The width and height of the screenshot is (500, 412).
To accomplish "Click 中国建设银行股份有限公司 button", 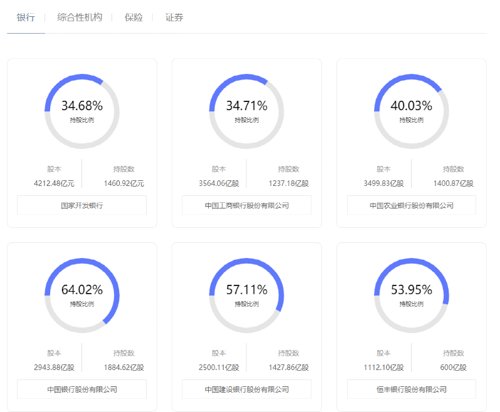I will coord(247,389).
